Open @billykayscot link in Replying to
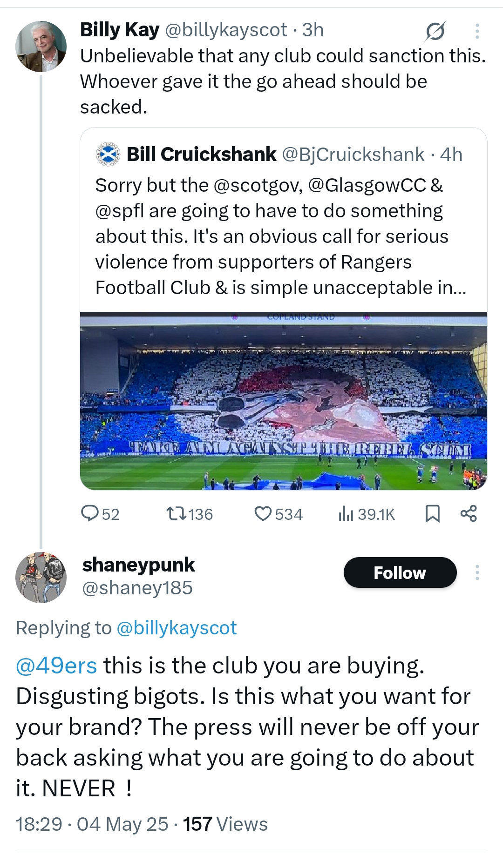The width and height of the screenshot is (503, 868). click(x=177, y=628)
